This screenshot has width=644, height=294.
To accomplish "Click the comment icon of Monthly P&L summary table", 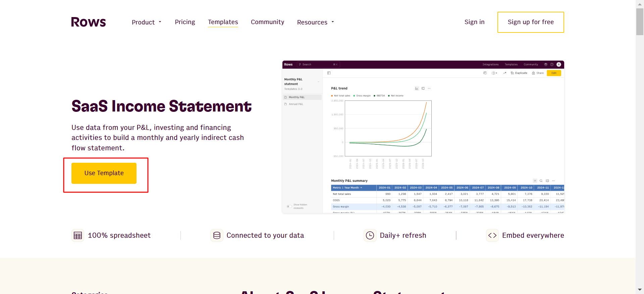I will tap(547, 181).
